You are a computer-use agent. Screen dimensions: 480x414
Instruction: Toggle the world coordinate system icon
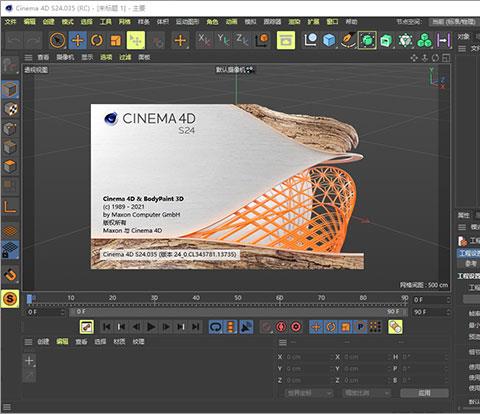(x=262, y=40)
